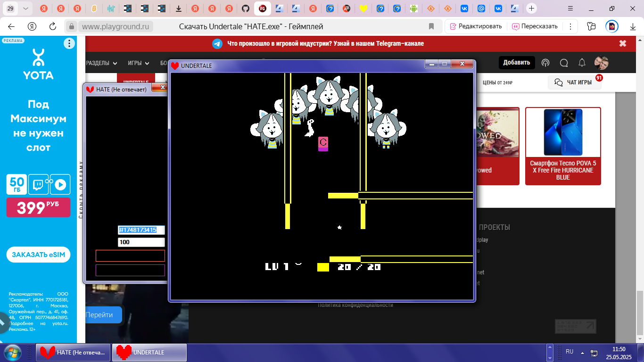Open the three-dot menu on Yota ad
The height and width of the screenshot is (362, 644).
click(x=69, y=44)
